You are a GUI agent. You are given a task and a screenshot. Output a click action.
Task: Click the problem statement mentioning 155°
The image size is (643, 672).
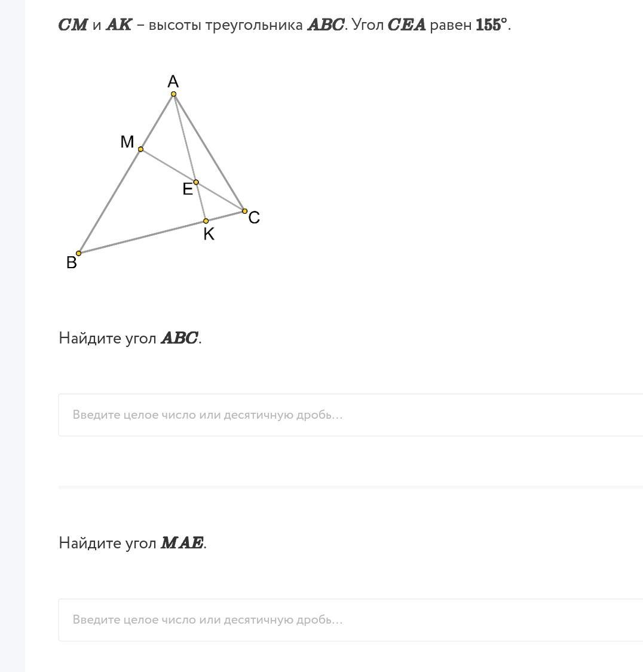[x=284, y=25]
